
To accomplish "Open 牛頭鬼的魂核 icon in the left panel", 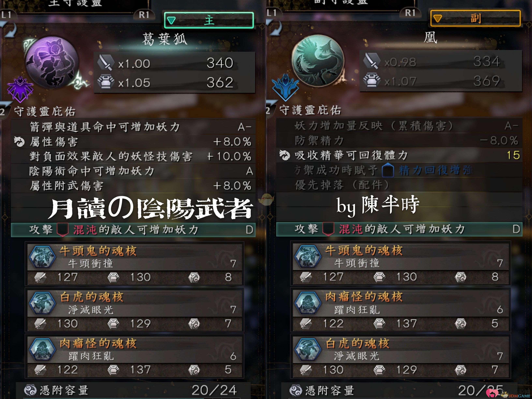I will (x=42, y=257).
